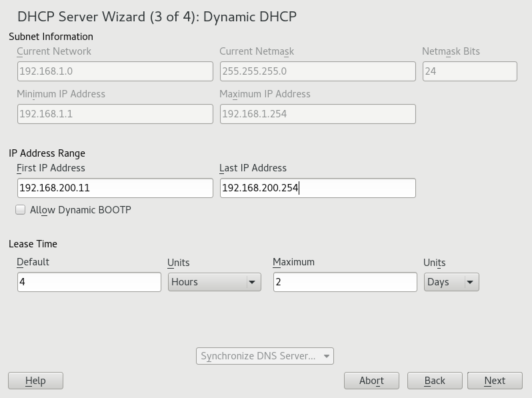Click into the First IP Address field
The width and height of the screenshot is (532, 398).
[115, 188]
